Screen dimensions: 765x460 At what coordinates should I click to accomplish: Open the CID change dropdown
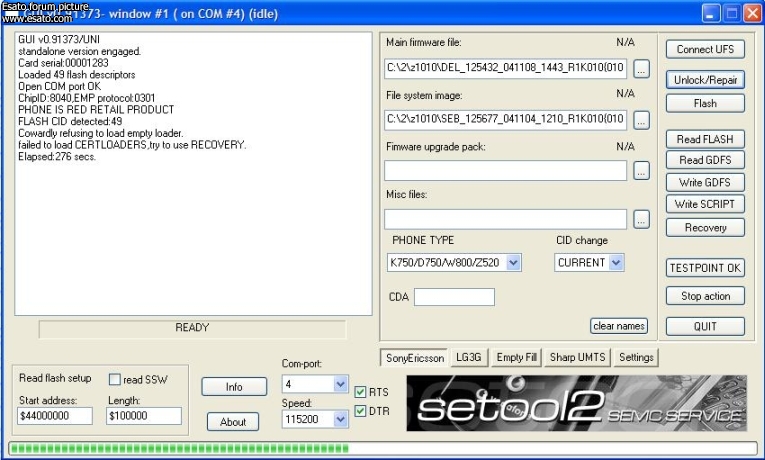pyautogui.click(x=616, y=262)
